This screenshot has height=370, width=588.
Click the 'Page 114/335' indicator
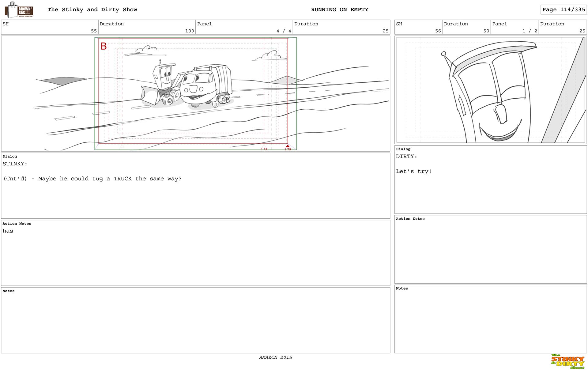click(563, 9)
